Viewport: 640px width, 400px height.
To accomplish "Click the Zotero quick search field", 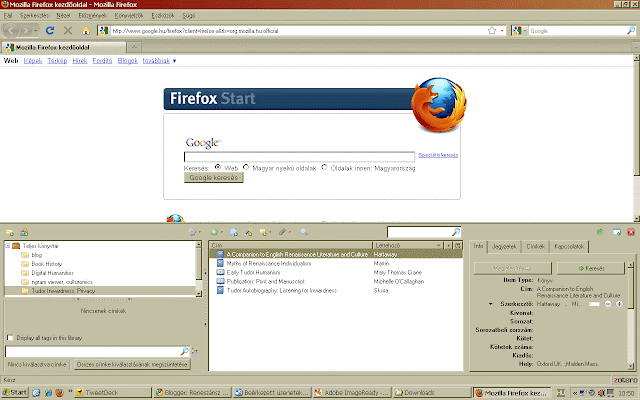I will click(424, 232).
